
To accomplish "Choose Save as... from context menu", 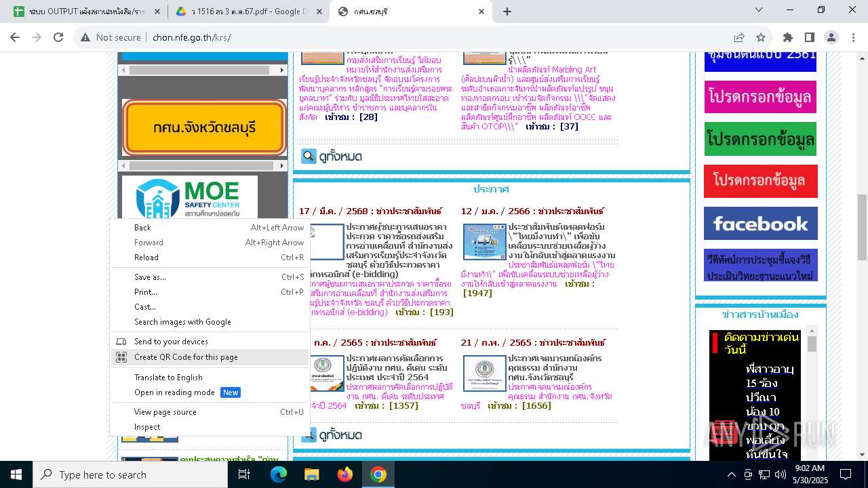I will [x=210, y=277].
